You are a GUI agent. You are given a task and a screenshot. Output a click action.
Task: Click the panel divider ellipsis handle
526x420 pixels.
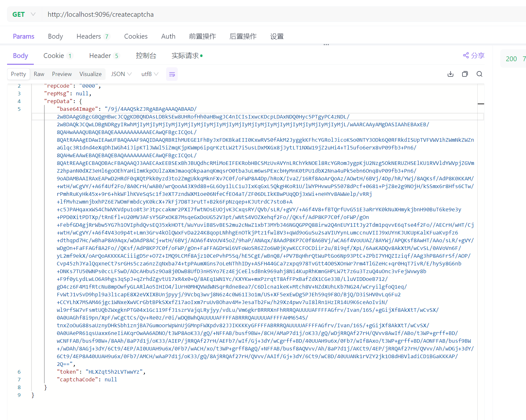coord(326,45)
